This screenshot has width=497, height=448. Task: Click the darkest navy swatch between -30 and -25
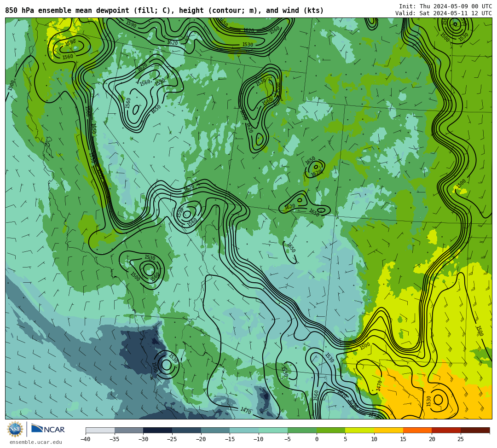(158, 430)
